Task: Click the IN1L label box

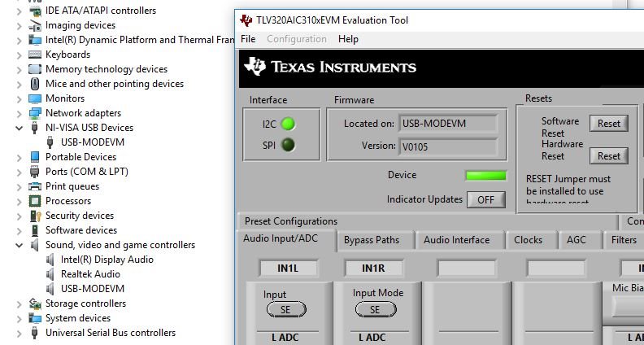Action: pos(289,269)
